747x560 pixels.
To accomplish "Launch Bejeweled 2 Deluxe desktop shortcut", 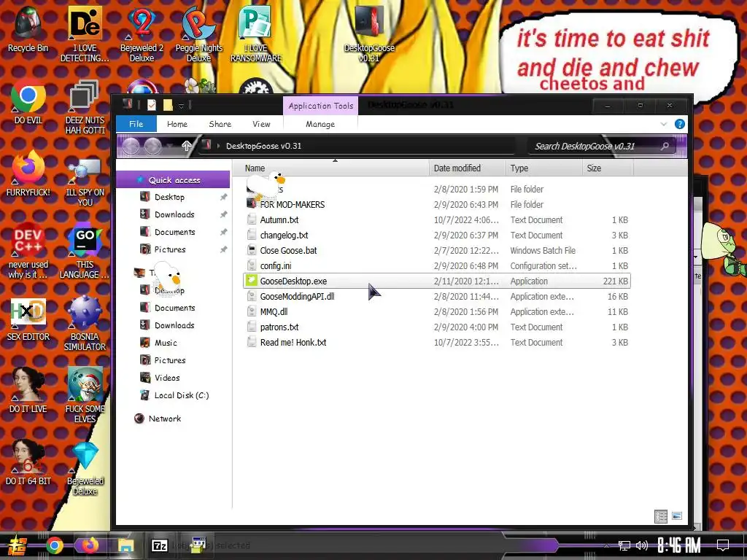I will tap(142, 34).
